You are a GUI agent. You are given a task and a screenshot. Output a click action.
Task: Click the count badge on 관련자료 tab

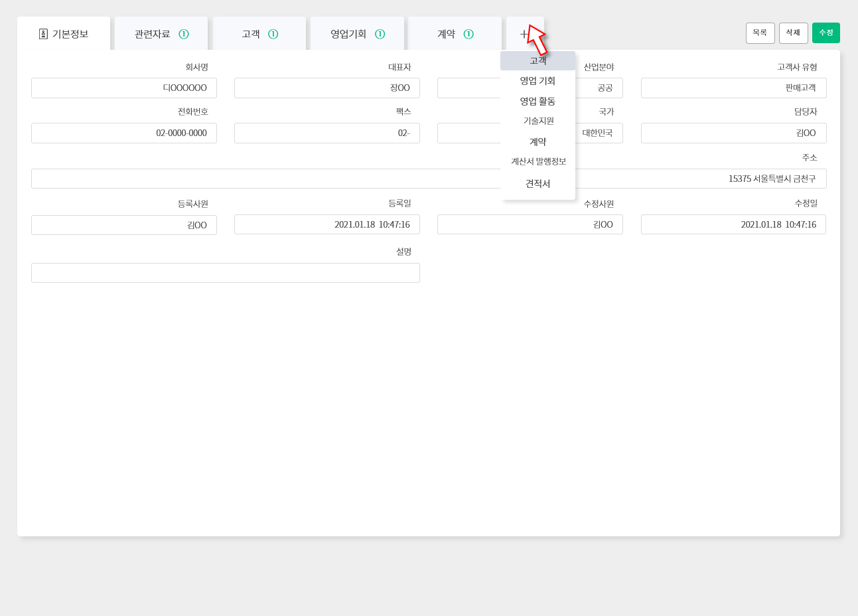click(x=184, y=34)
